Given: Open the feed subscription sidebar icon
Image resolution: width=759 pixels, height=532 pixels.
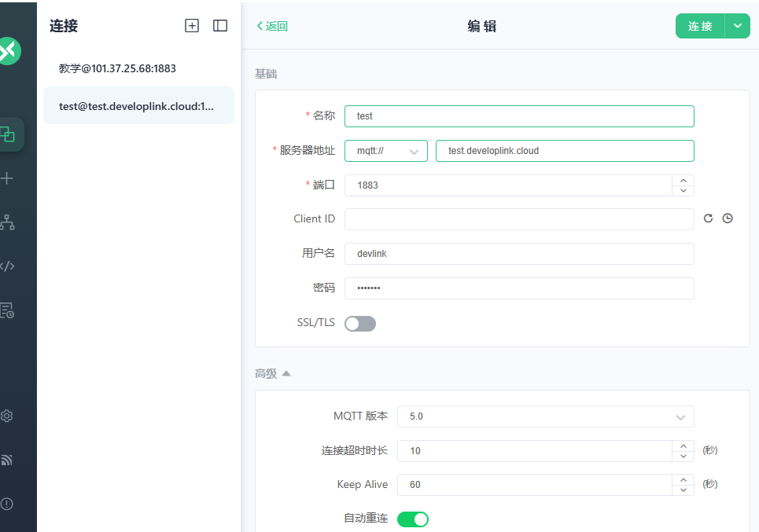Looking at the screenshot, I should tap(7, 460).
